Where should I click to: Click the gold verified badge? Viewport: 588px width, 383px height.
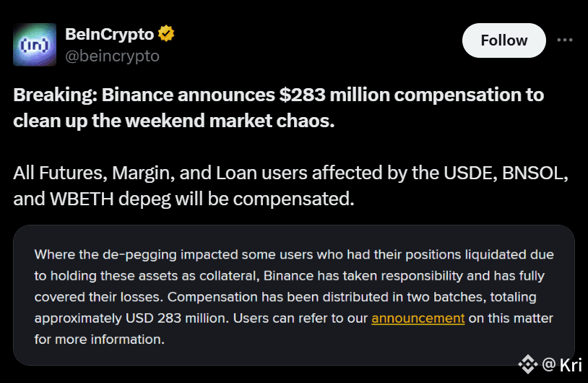167,33
